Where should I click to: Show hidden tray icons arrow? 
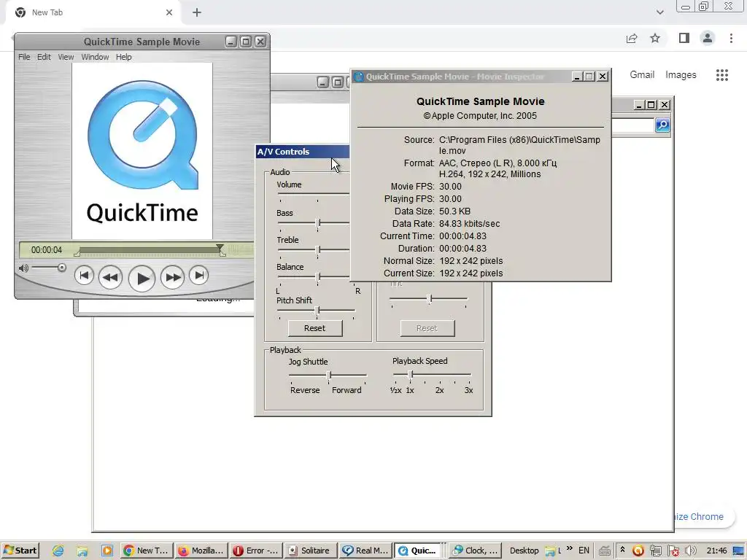pos(622,550)
